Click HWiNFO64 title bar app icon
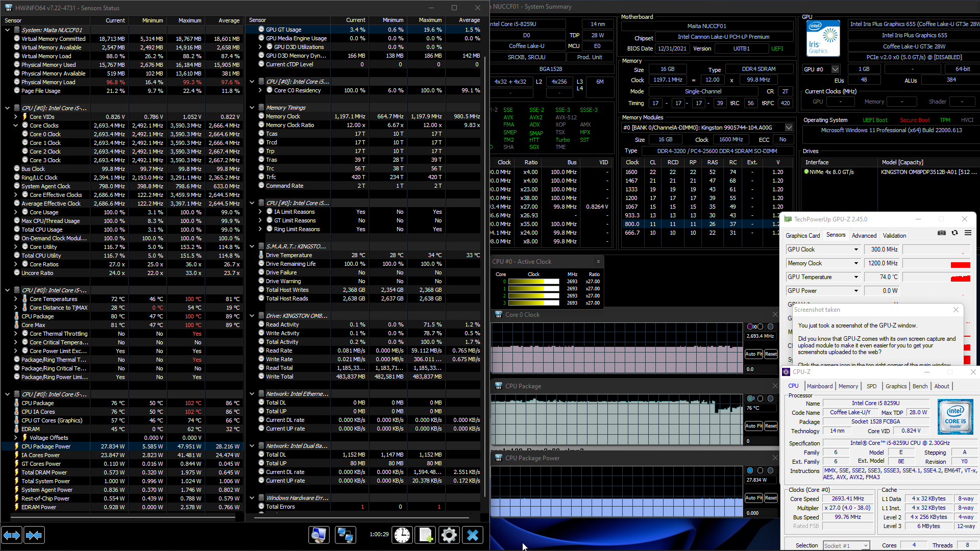This screenshot has height=551, width=980. coord(8,8)
